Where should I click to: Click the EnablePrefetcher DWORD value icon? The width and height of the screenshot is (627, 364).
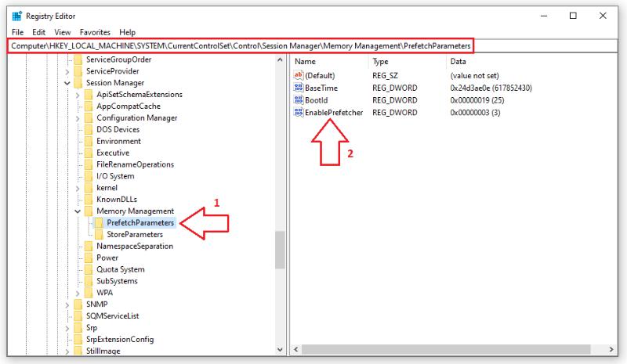(299, 112)
